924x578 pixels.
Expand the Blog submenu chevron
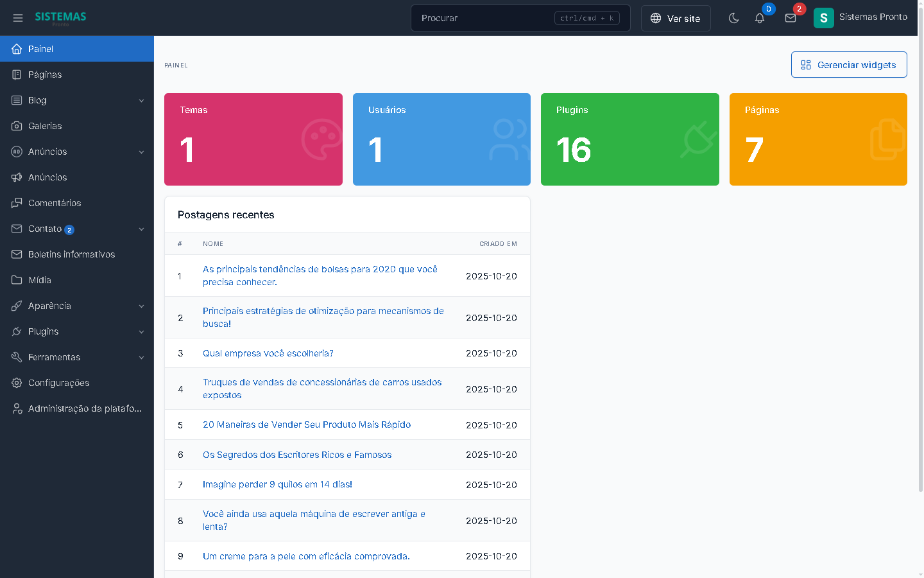coord(141,101)
